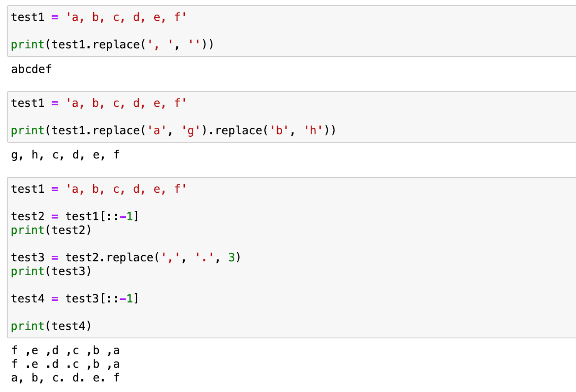Click the print(test4) line

51,326
